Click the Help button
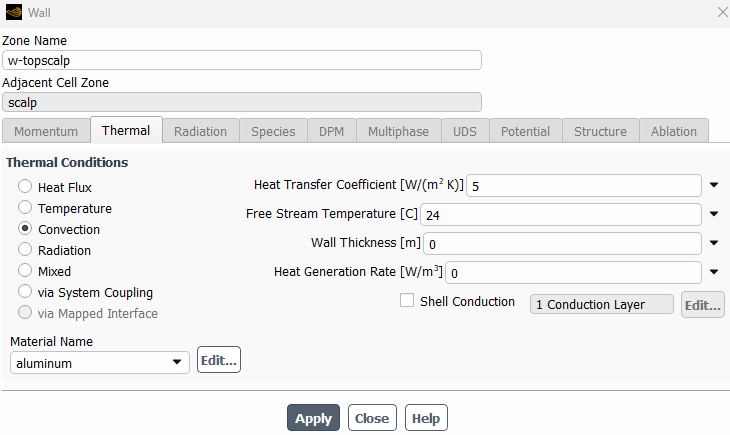 click(x=426, y=418)
